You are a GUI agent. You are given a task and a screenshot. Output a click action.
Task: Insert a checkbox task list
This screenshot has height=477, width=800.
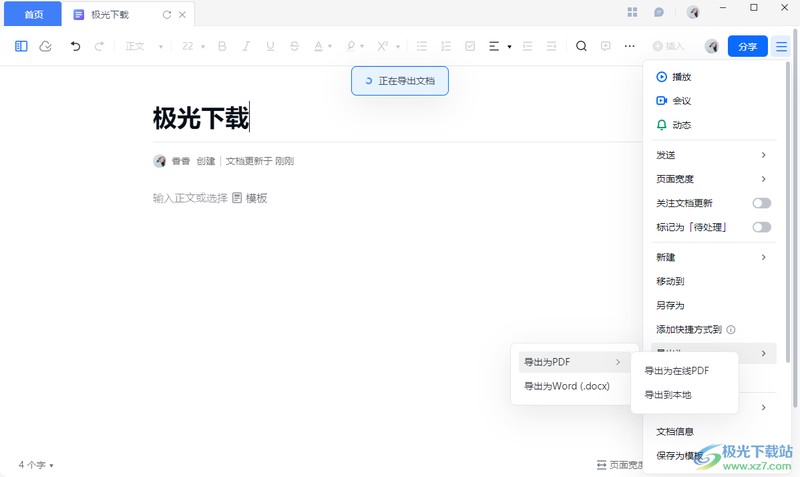[x=470, y=46]
